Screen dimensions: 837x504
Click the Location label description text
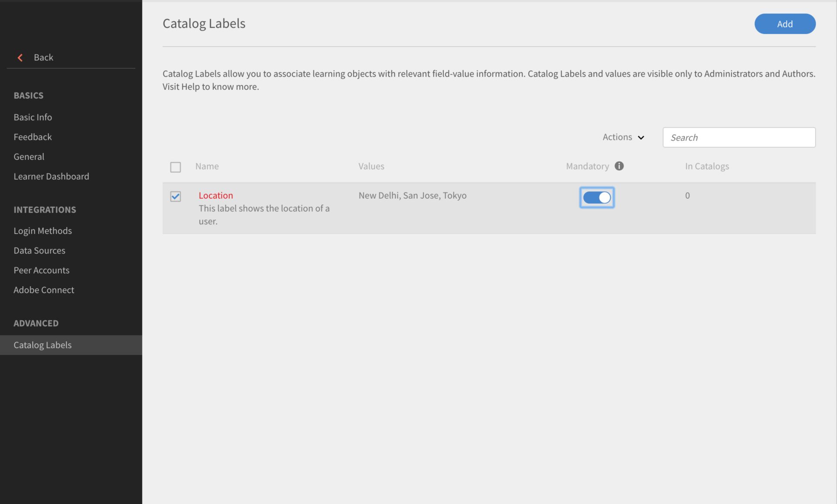click(264, 215)
